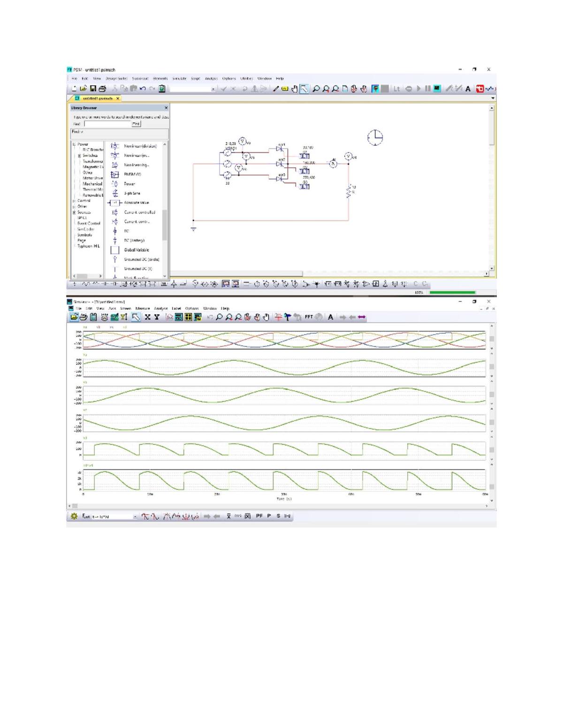Click the gear icon in Simview measure bar
Viewport: 563px width, 728px height.
(74, 516)
